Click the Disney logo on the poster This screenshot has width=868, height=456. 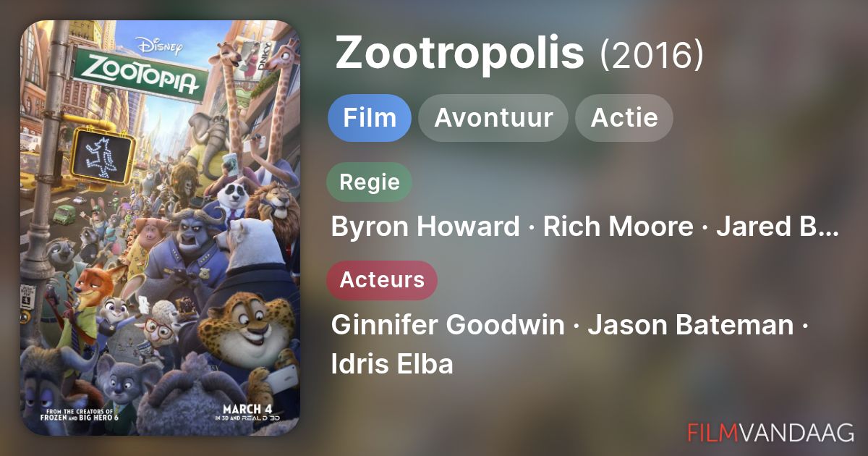159,46
